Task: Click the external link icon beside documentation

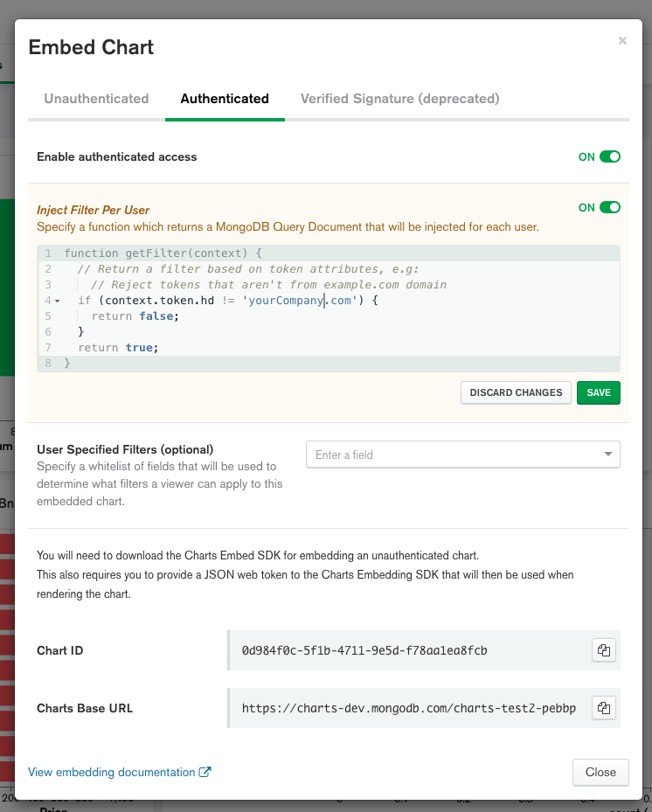Action: (205, 772)
